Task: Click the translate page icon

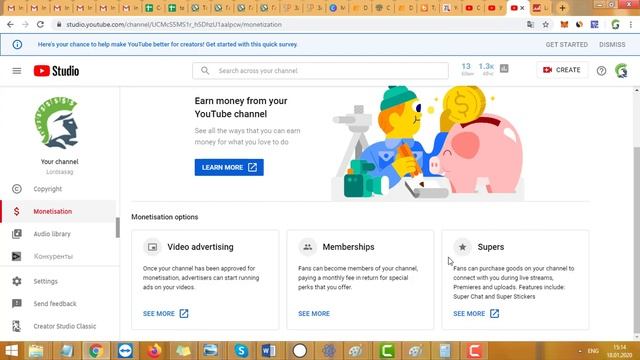Action: coord(530,24)
